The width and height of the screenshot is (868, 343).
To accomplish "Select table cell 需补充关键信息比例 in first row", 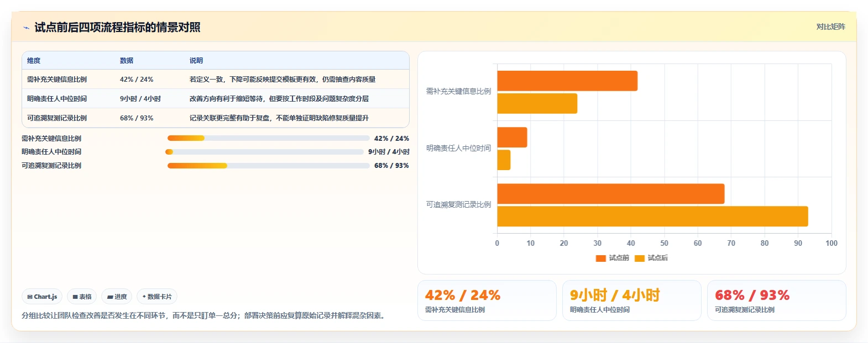I will 57,80.
